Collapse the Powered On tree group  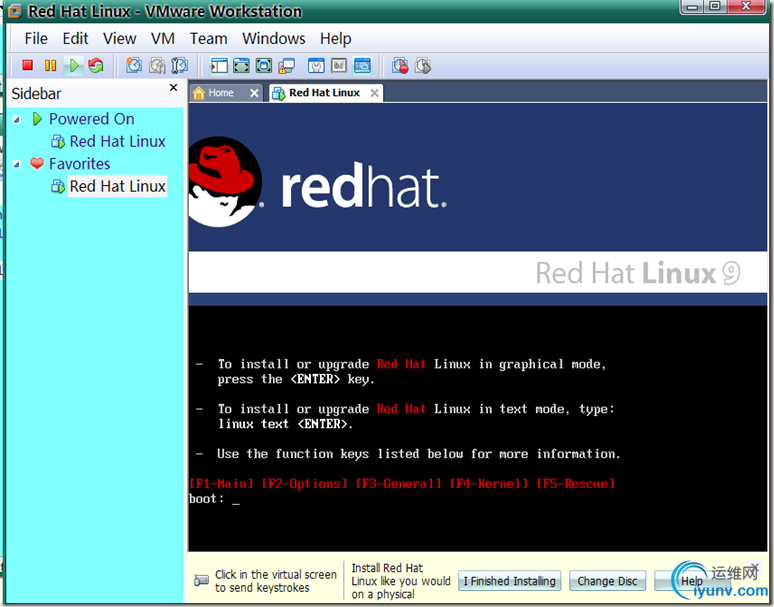[17, 119]
